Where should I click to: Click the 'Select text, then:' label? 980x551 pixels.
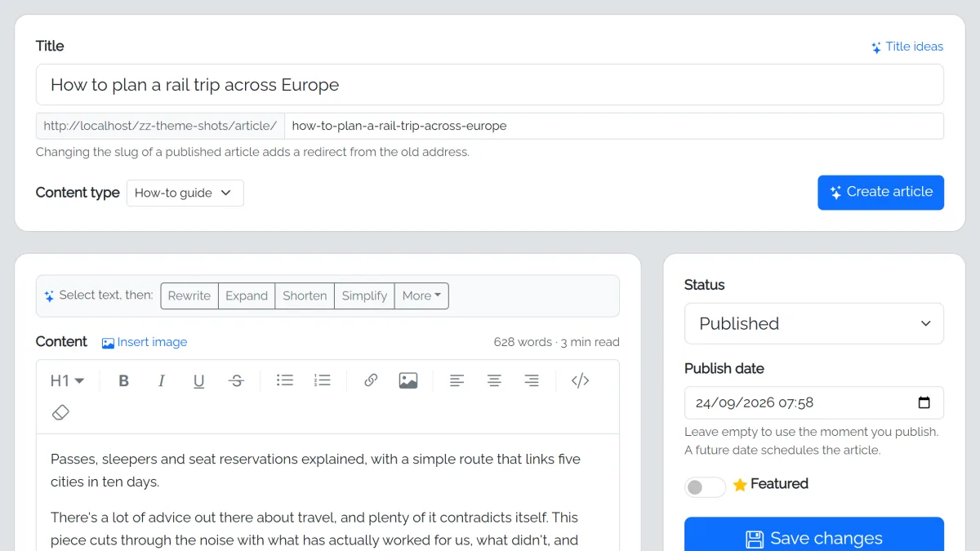pos(106,295)
